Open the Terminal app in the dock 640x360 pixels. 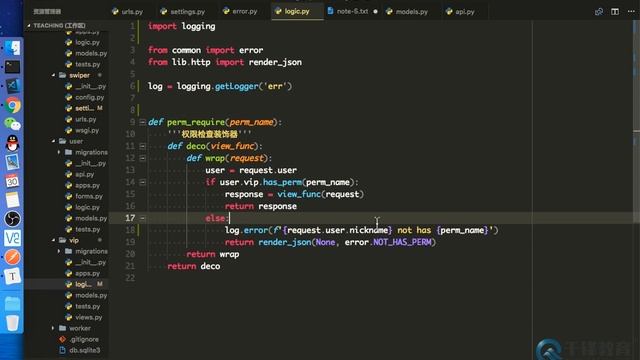tap(12, 67)
